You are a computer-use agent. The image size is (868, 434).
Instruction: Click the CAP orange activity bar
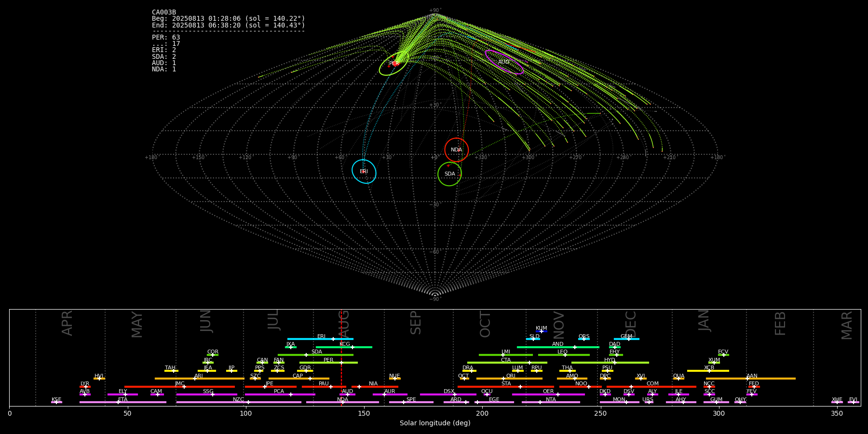point(299,379)
